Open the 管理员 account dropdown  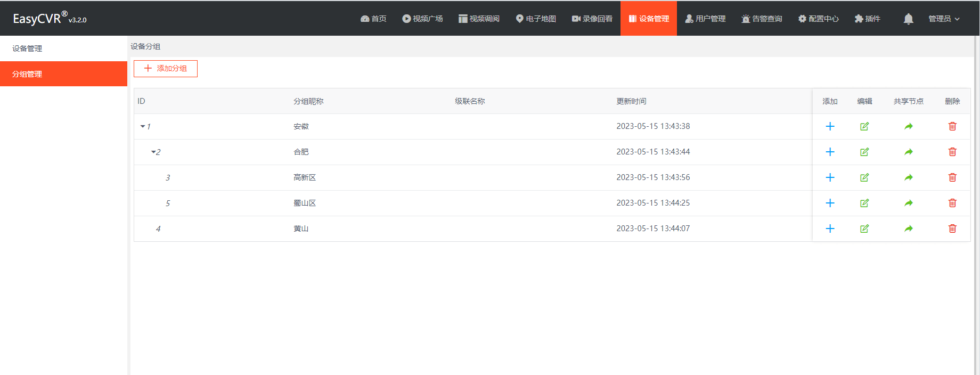click(944, 19)
